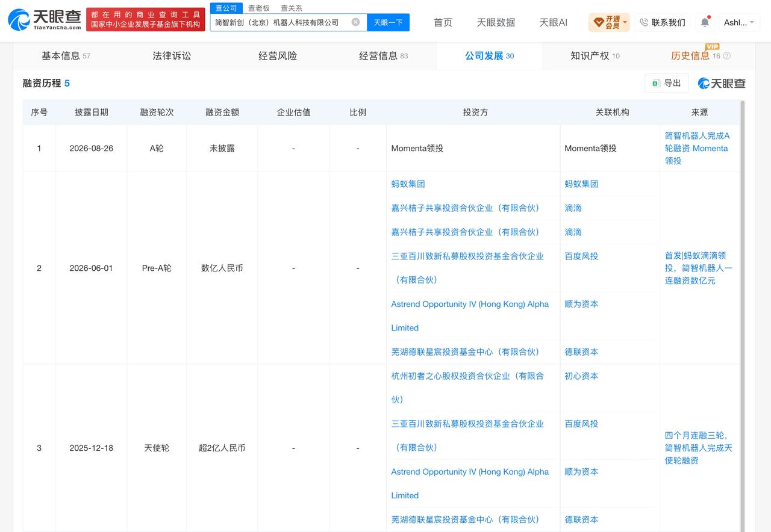Click the date cell 2026-08-26
This screenshot has width=771, height=532.
tap(92, 148)
